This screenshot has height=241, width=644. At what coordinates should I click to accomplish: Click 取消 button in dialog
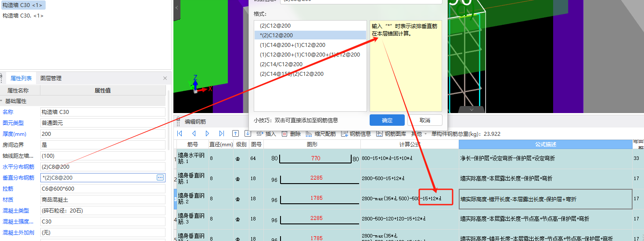point(425,120)
